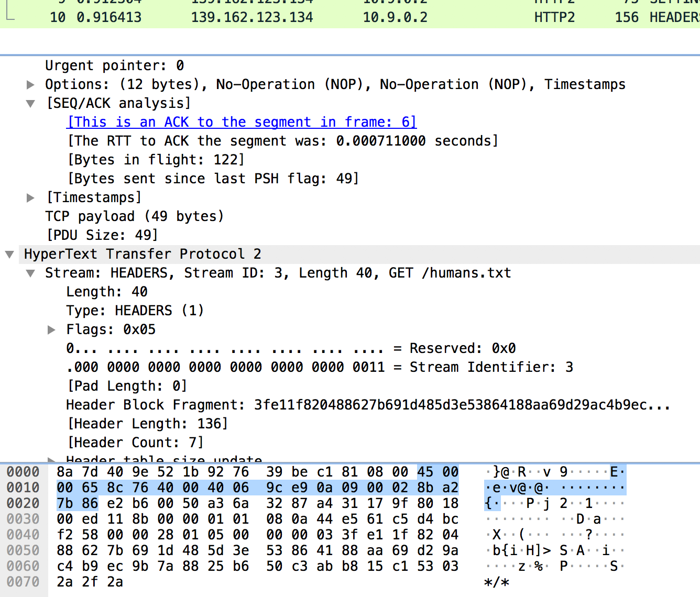Expand the Flags: 0x05 row
The width and height of the screenshot is (700, 597).
point(51,329)
